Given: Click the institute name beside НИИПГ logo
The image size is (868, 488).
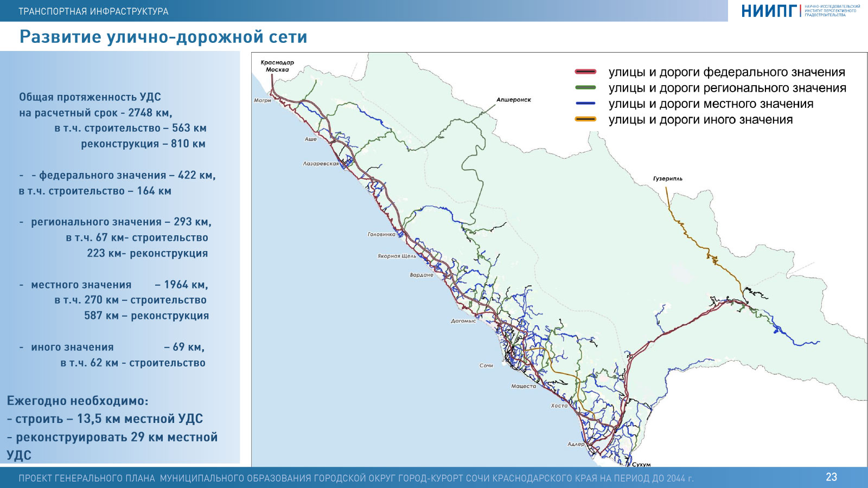Looking at the screenshot, I should [x=832, y=10].
